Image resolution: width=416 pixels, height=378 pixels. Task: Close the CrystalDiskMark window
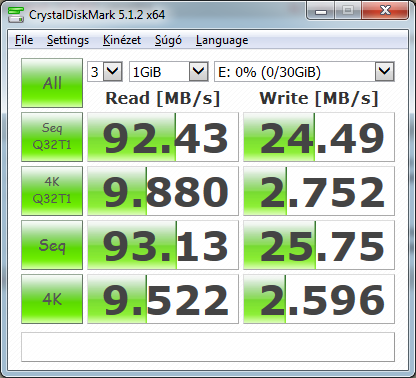point(385,11)
